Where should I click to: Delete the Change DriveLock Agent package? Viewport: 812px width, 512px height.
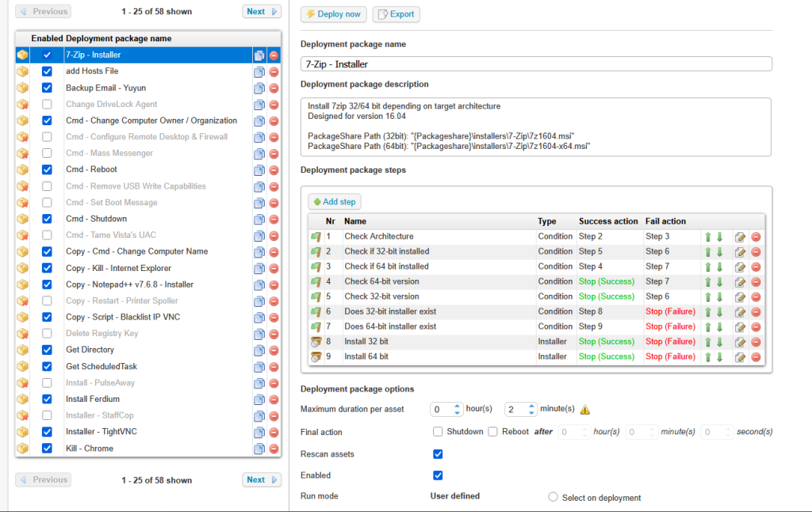coord(274,105)
